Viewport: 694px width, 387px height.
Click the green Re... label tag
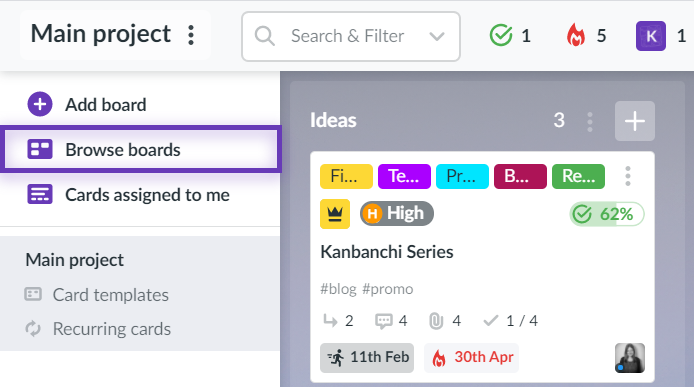(578, 176)
